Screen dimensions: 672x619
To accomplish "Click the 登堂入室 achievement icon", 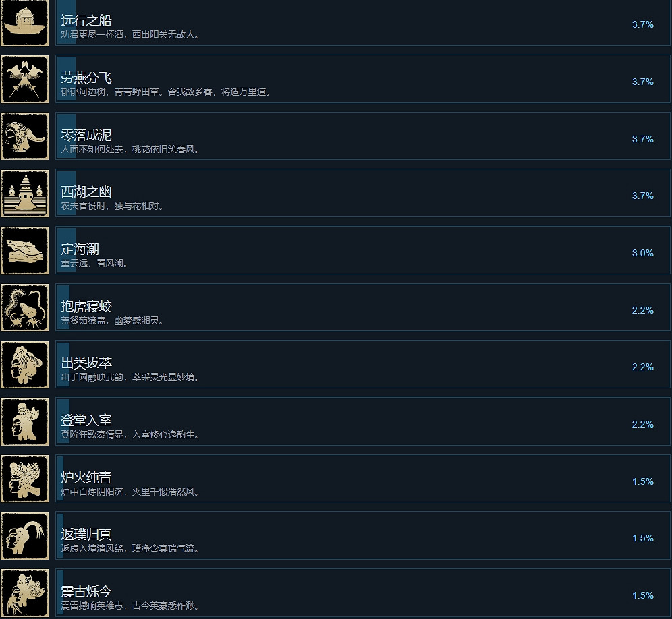I will 24,422.
